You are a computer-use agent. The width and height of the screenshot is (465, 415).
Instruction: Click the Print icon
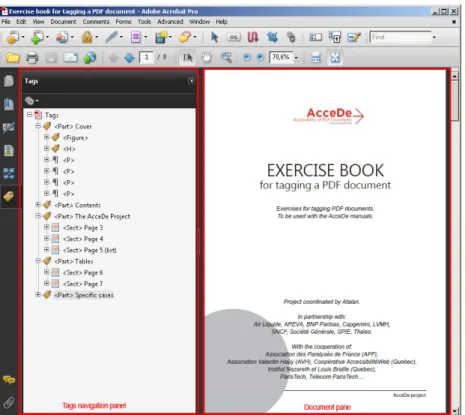(x=32, y=58)
